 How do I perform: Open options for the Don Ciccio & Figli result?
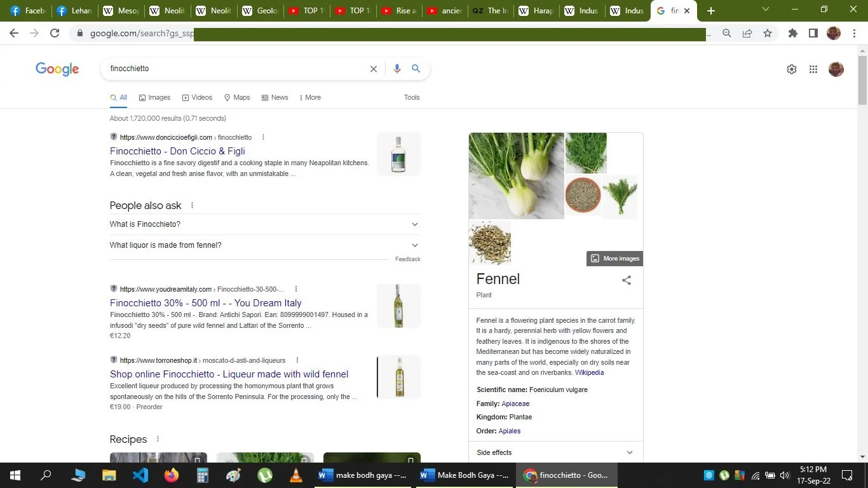point(263,137)
